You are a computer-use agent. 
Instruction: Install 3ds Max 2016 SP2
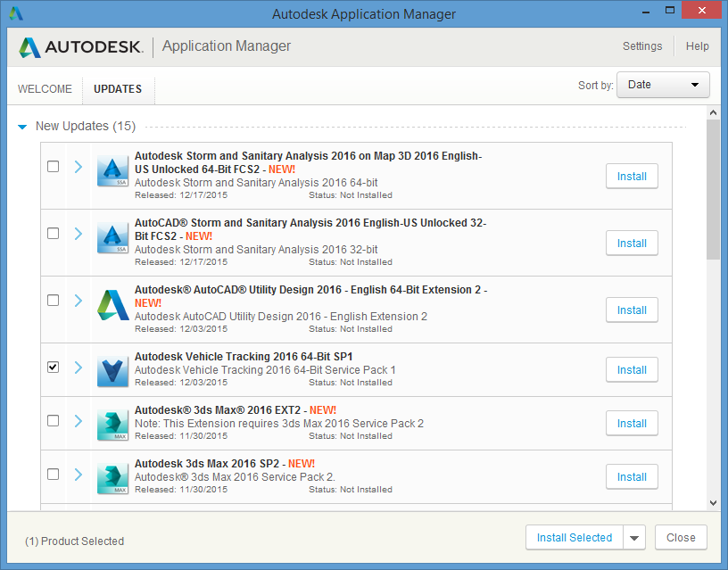point(632,476)
